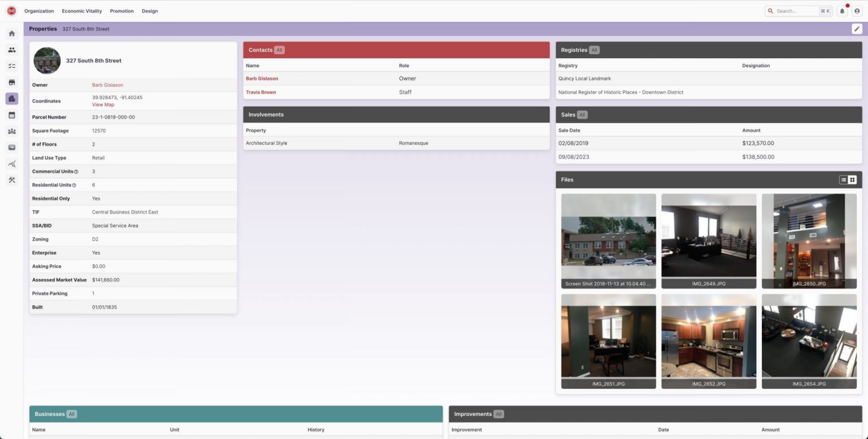Click the pencil edit icon for this property
This screenshot has height=439, width=868.
(x=857, y=28)
